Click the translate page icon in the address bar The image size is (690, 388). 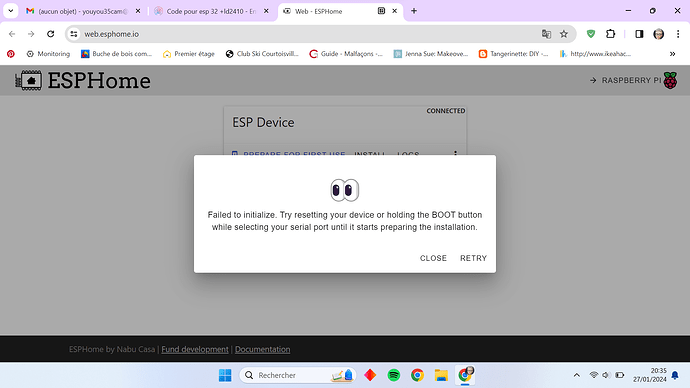pos(546,34)
